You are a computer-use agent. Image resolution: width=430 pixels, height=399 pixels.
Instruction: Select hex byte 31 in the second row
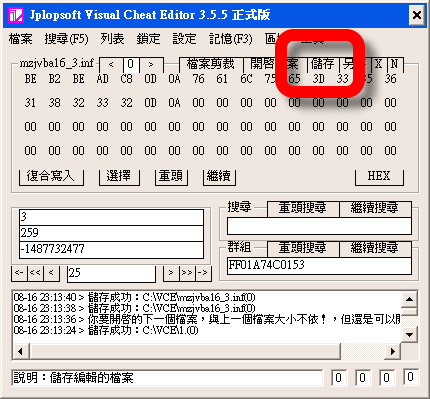coord(30,103)
